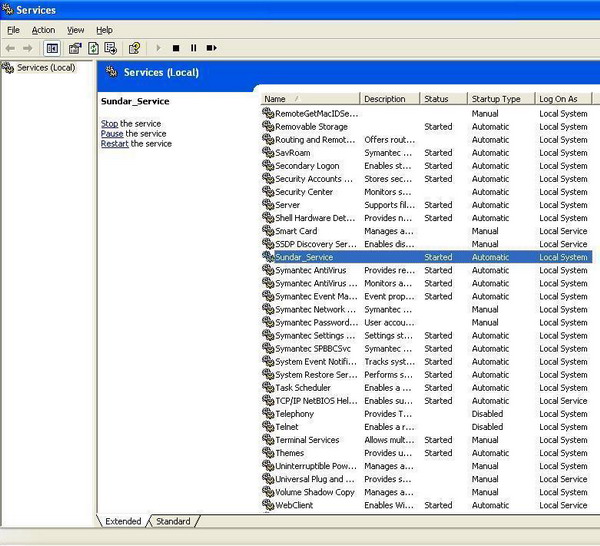Click gear icon beside Sundar_Service row

click(268, 257)
